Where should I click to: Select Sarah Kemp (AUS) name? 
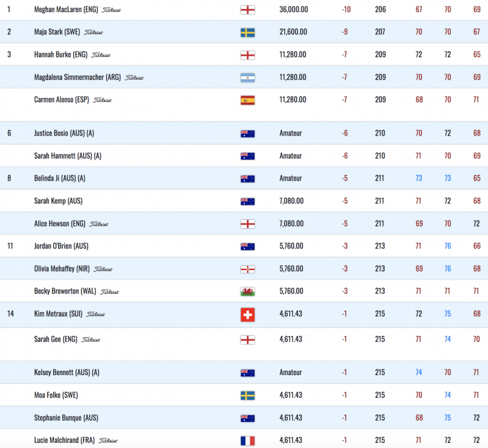(58, 201)
